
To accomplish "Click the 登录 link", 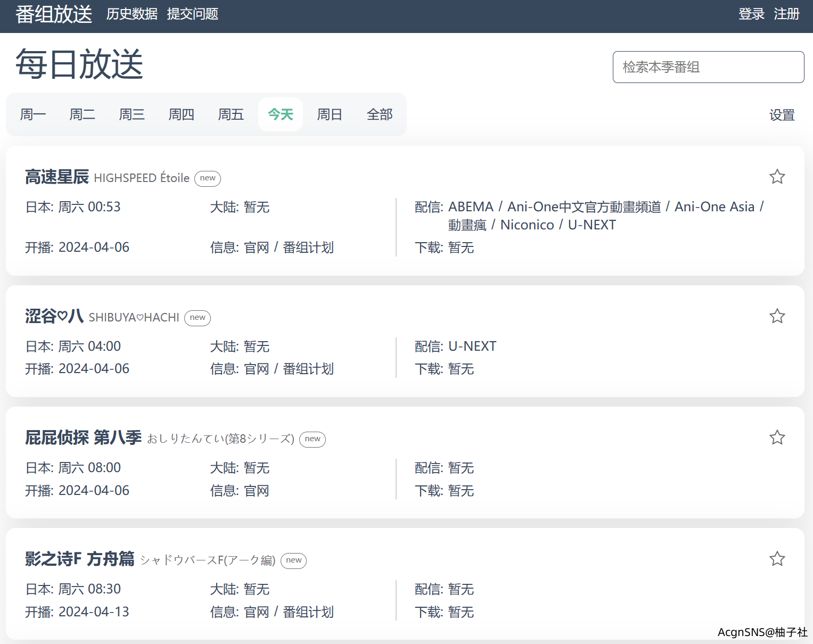I will point(751,14).
